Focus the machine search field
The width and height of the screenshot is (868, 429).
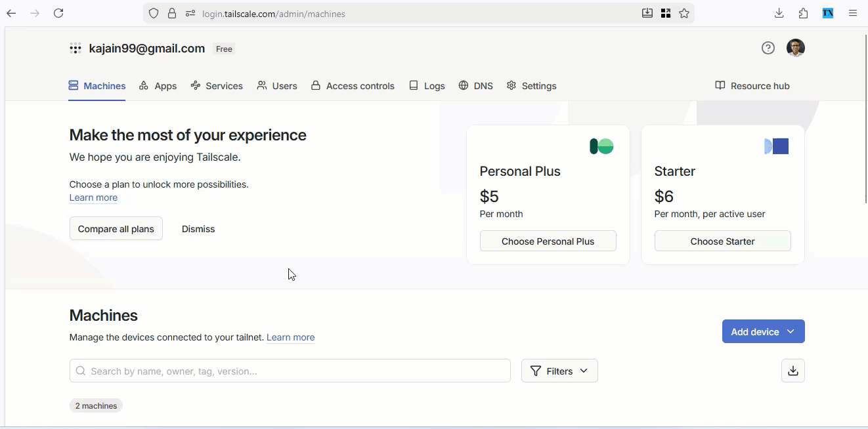pyautogui.click(x=295, y=371)
